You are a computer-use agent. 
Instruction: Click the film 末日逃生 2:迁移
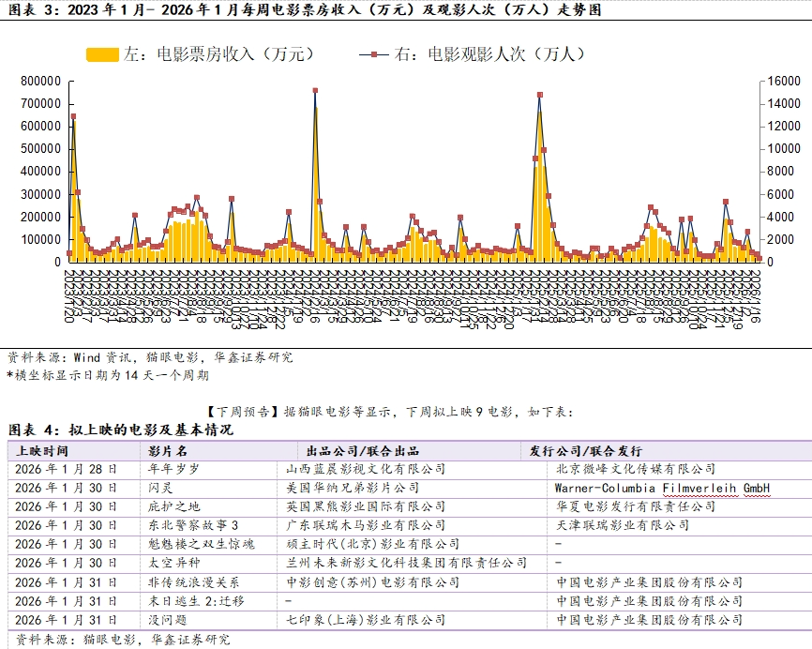[196, 600]
